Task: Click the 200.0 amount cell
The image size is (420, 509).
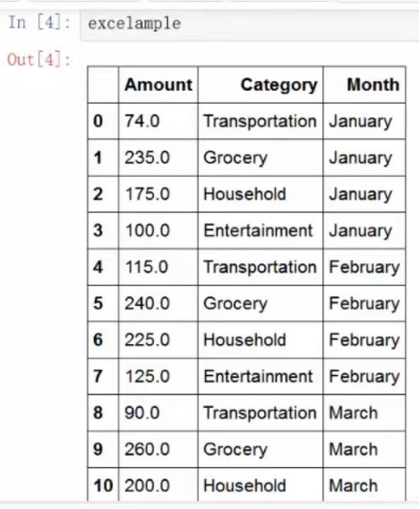Action: pos(159,484)
